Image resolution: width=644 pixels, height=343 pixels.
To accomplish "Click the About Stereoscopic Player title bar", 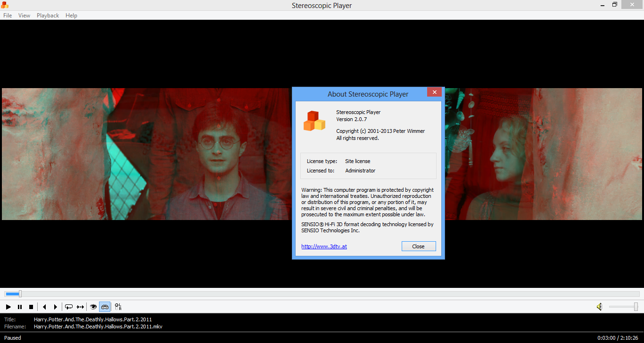I will 368,94.
